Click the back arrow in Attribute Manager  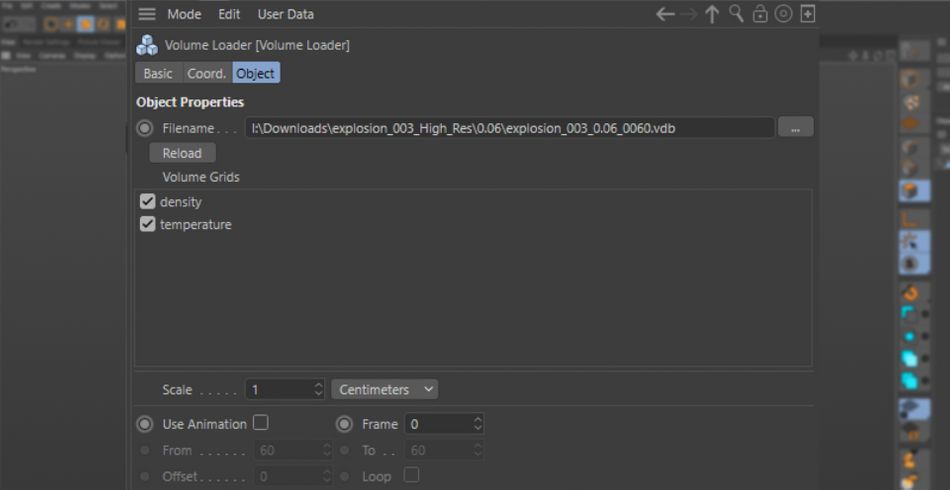pyautogui.click(x=665, y=14)
